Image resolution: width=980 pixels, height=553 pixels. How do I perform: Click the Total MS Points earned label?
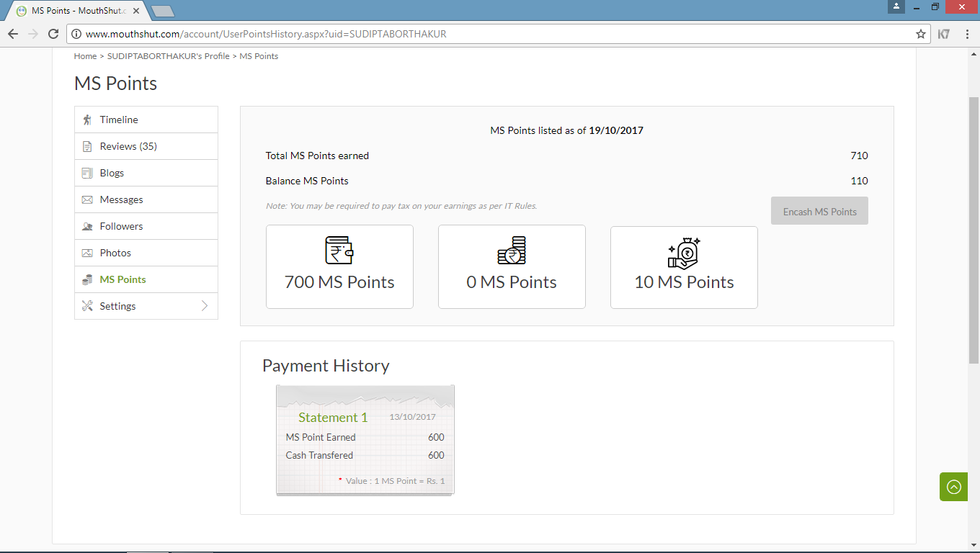coord(317,156)
